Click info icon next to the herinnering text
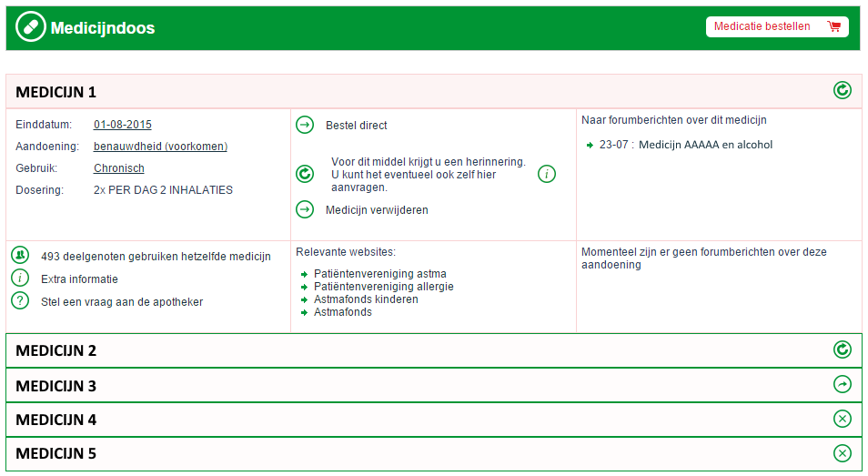This screenshot has height=476, width=868. pyautogui.click(x=547, y=174)
